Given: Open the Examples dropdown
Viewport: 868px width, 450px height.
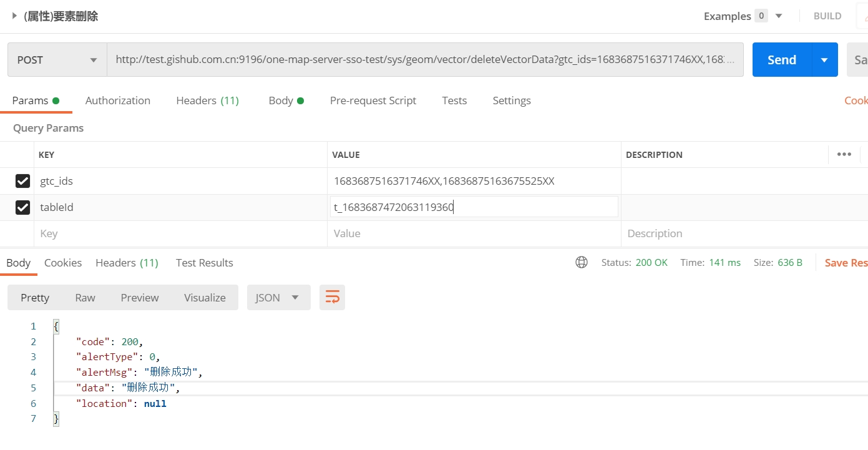Looking at the screenshot, I should [743, 16].
